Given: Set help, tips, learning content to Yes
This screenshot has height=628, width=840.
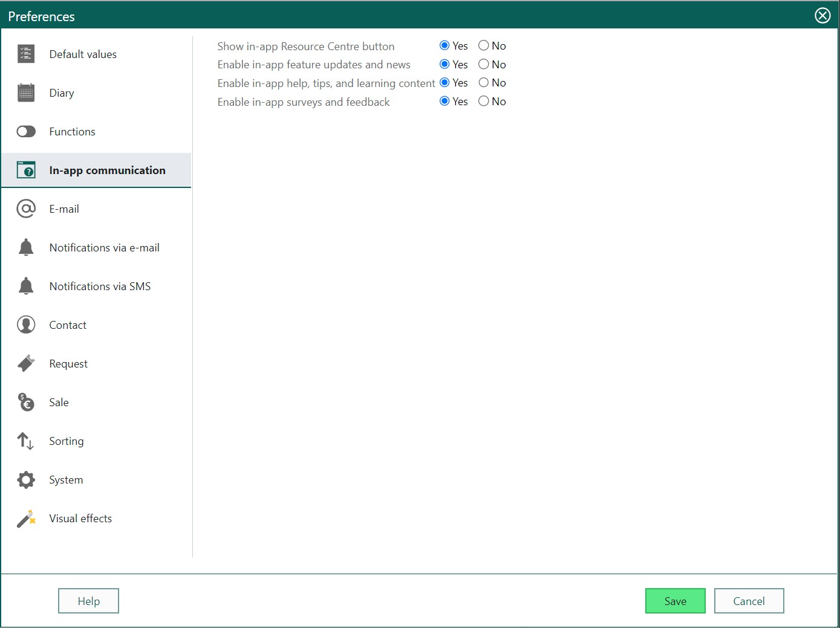Looking at the screenshot, I should 444,82.
